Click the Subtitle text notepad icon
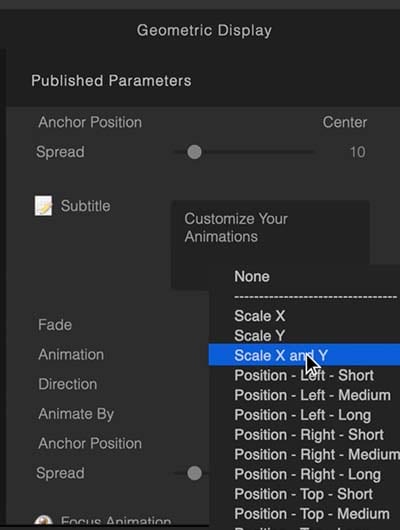Viewport: 400px width, 530px height. click(44, 206)
